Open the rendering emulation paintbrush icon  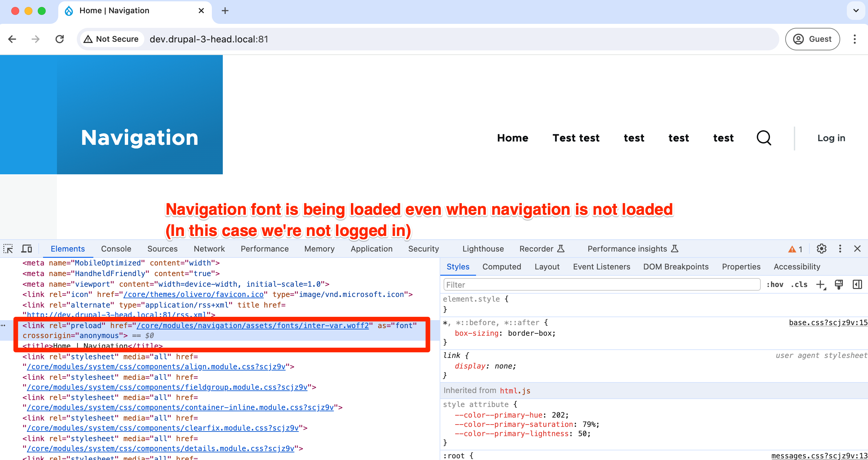coord(839,285)
